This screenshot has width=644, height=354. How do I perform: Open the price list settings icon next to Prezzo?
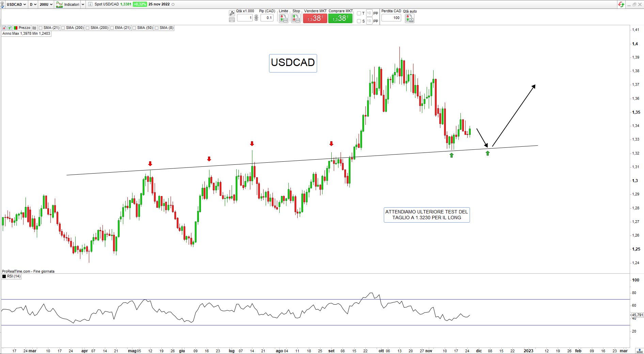pos(34,28)
